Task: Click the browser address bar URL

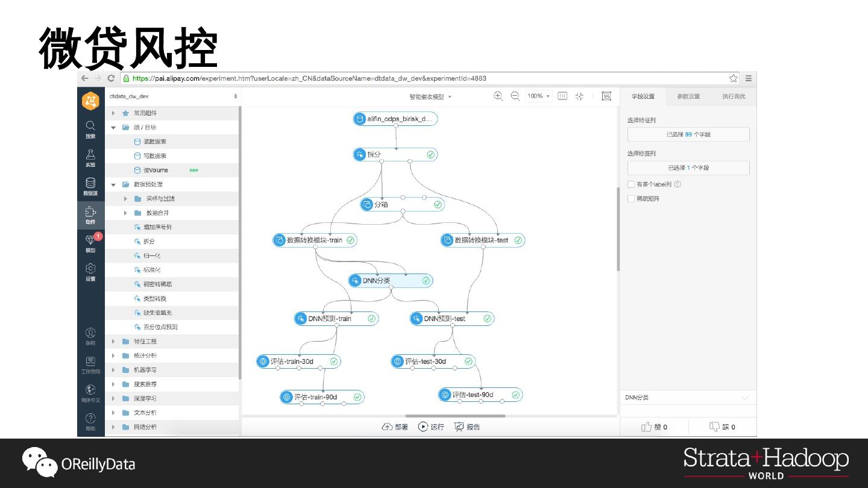Action: tap(309, 78)
